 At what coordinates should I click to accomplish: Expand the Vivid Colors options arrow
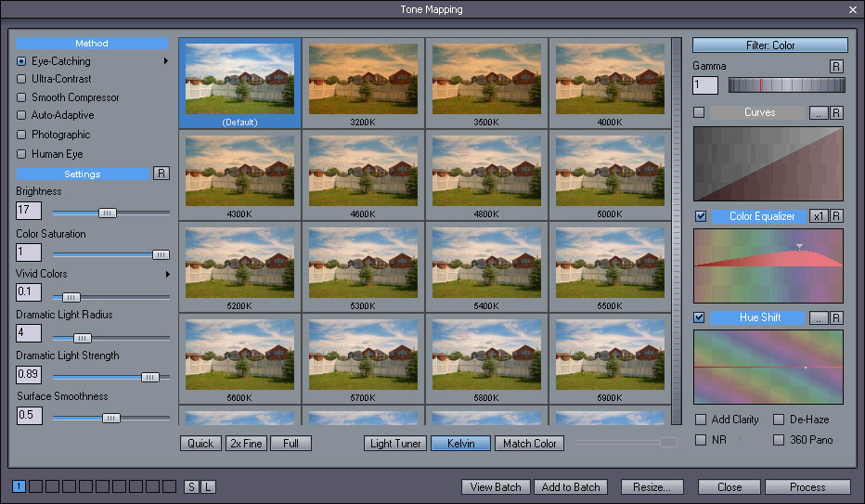(x=168, y=274)
